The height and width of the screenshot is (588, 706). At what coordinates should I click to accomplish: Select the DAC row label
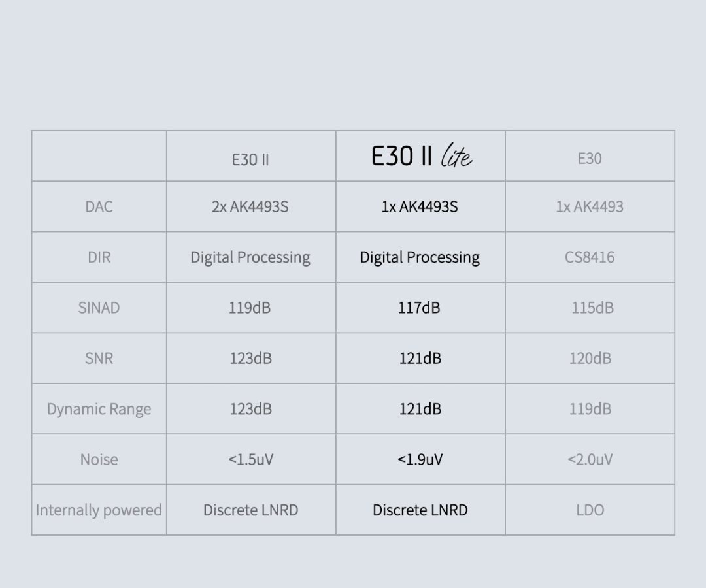(99, 206)
